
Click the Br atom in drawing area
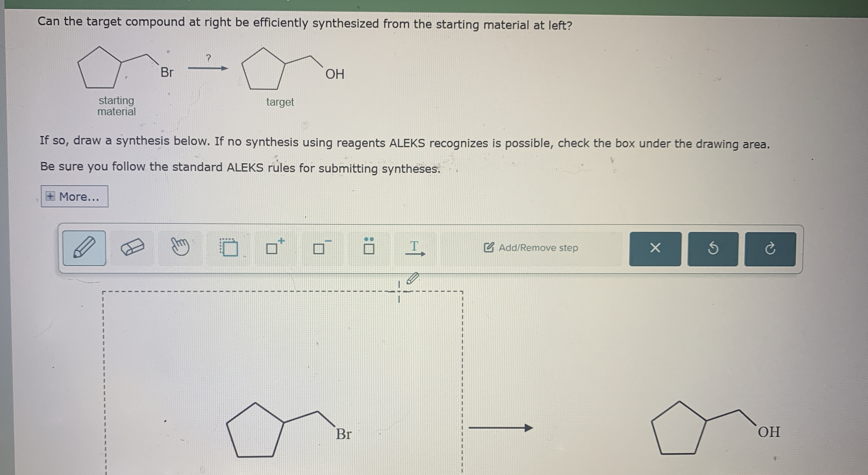tap(343, 434)
